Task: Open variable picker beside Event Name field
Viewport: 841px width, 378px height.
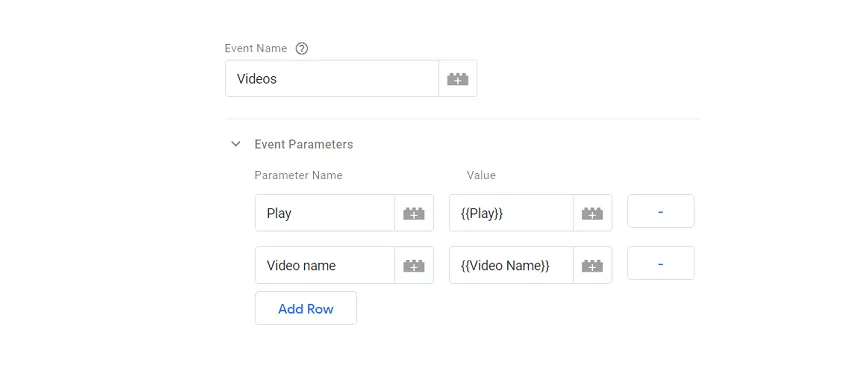Action: [x=458, y=79]
